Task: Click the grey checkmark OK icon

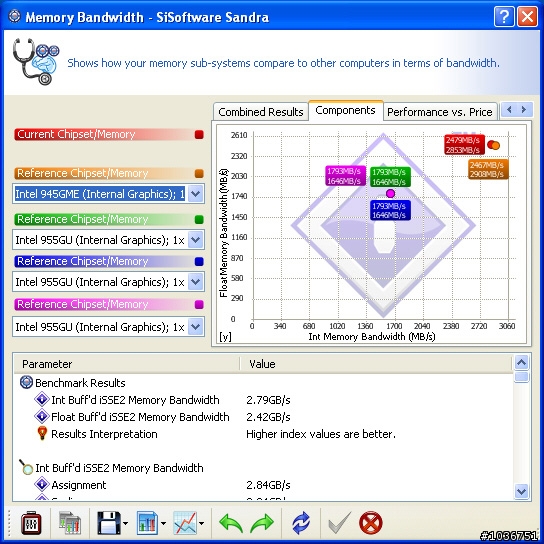Action: [339, 523]
